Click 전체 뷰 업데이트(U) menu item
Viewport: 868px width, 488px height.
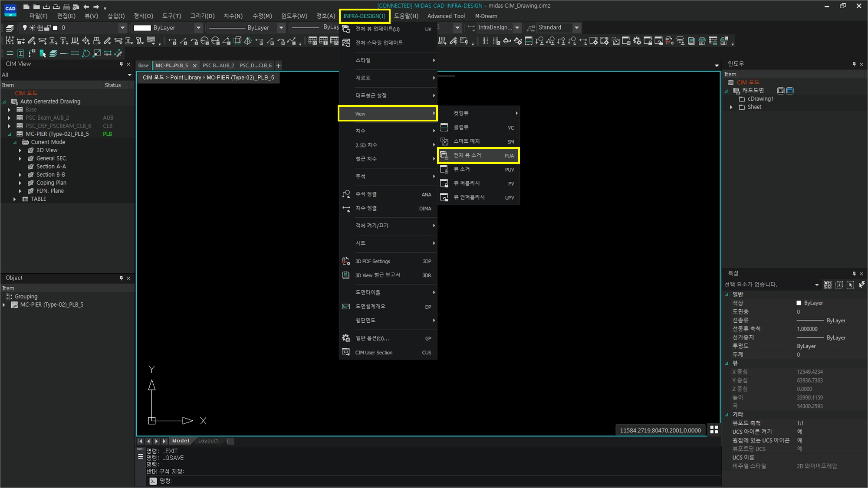click(388, 29)
